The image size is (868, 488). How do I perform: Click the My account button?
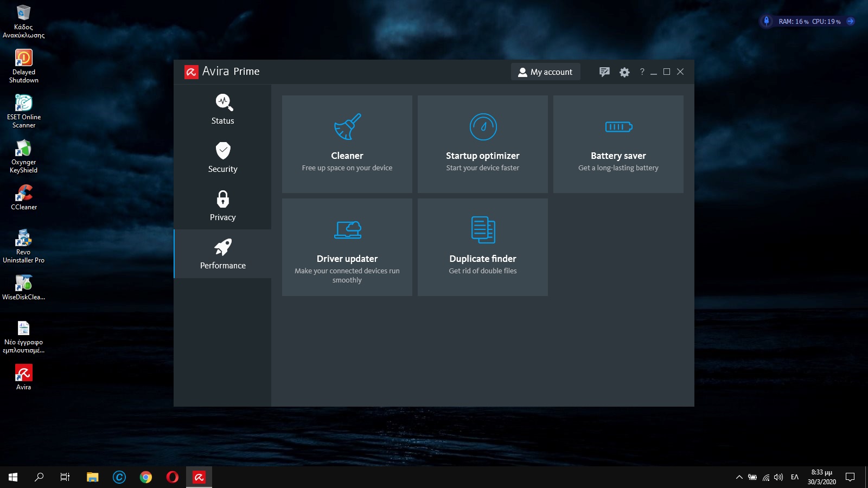pyautogui.click(x=546, y=72)
